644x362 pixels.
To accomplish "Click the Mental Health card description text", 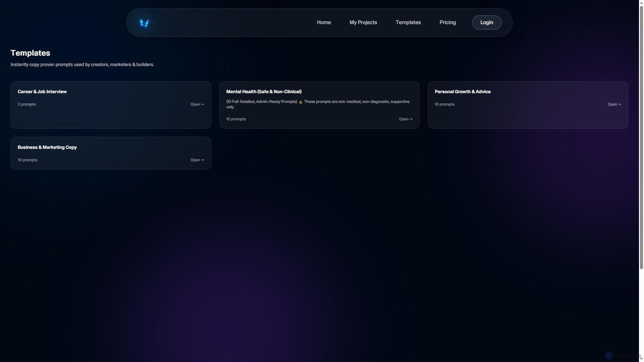I will [318, 104].
